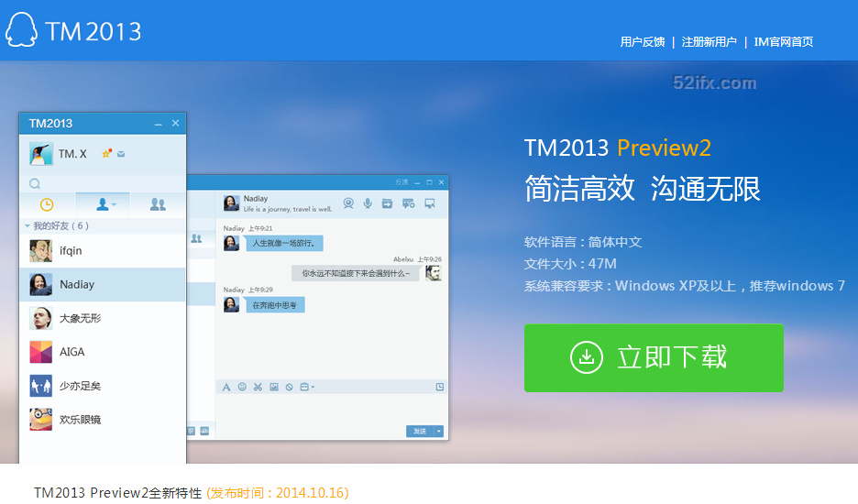Click Nadiay's signature text in chat header

288,209
